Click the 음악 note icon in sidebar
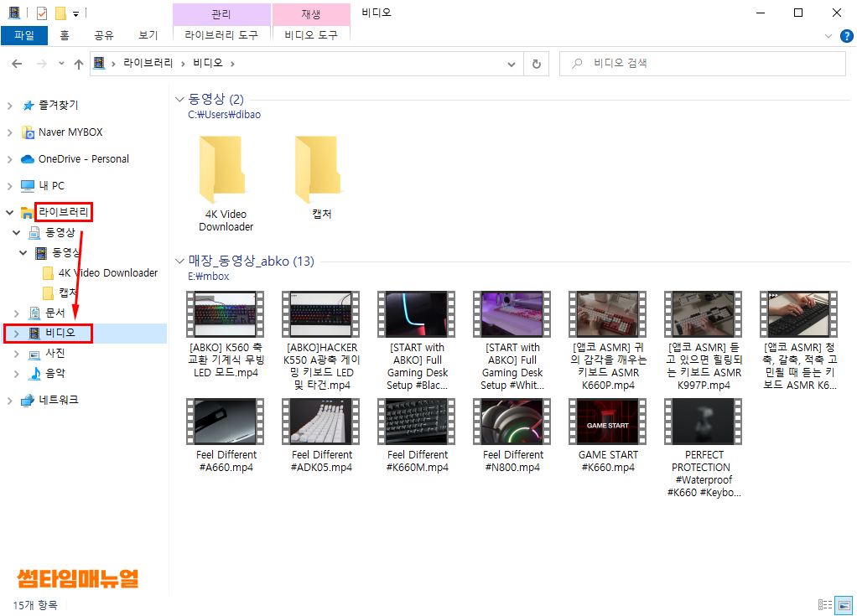 (x=34, y=374)
